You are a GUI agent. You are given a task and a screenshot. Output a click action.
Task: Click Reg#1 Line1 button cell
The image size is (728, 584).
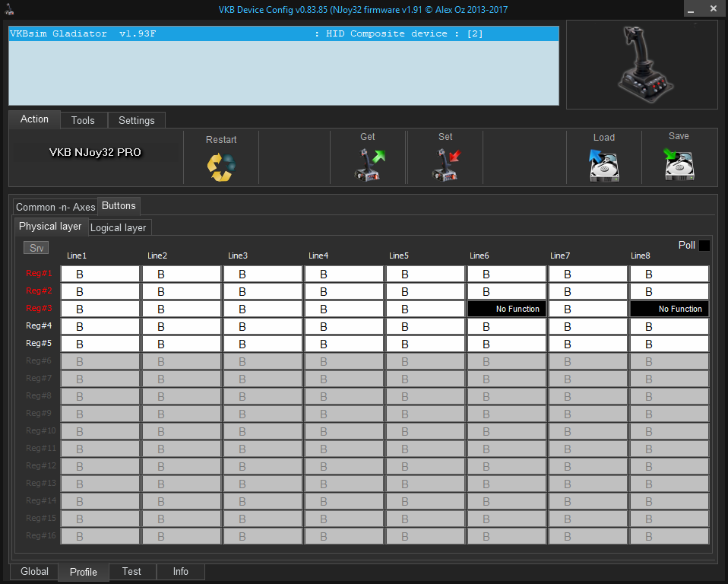coord(100,274)
